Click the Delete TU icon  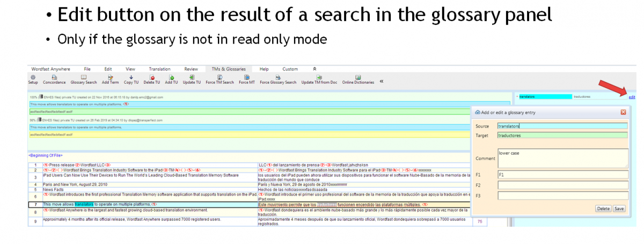click(152, 77)
